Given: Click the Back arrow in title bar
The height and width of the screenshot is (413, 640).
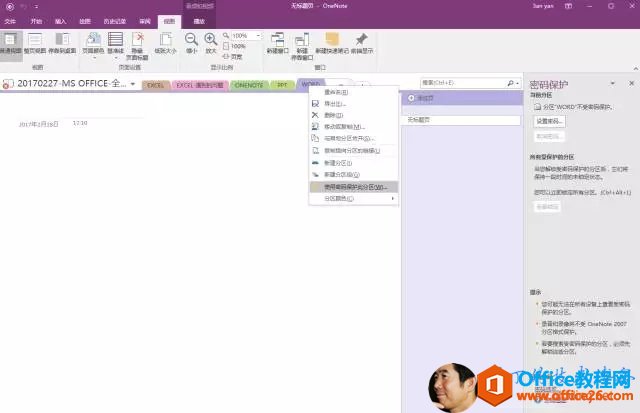Looking at the screenshot, I should [x=10, y=7].
